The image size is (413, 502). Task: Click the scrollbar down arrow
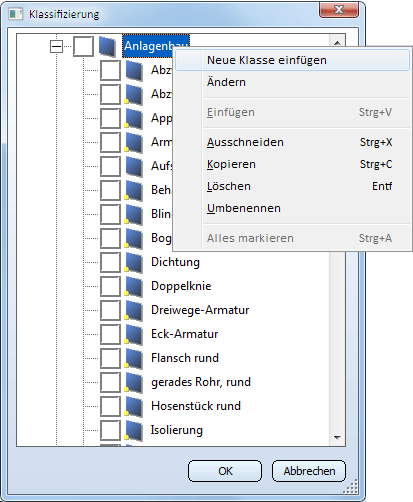[337, 437]
